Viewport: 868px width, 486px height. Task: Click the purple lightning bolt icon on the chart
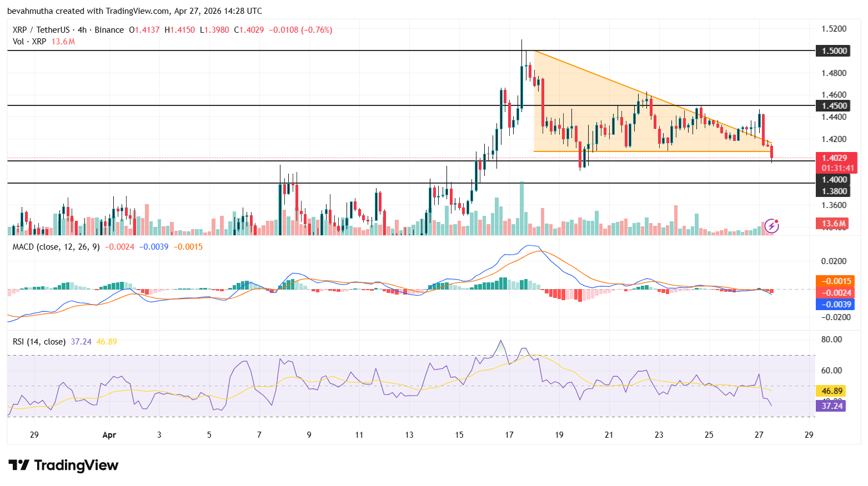coord(772,225)
